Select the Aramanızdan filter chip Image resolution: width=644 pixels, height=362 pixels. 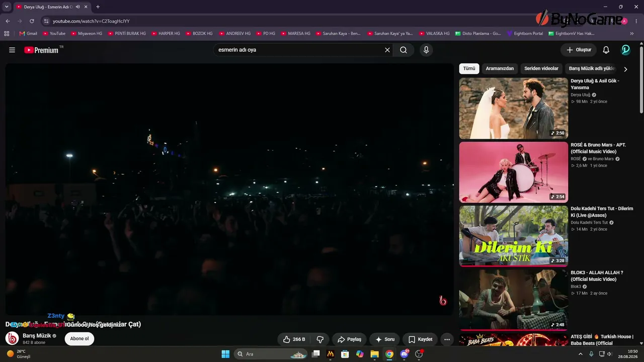500,68
